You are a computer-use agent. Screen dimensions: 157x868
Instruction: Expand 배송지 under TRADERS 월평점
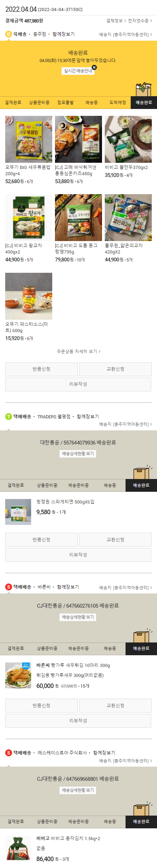(126, 424)
